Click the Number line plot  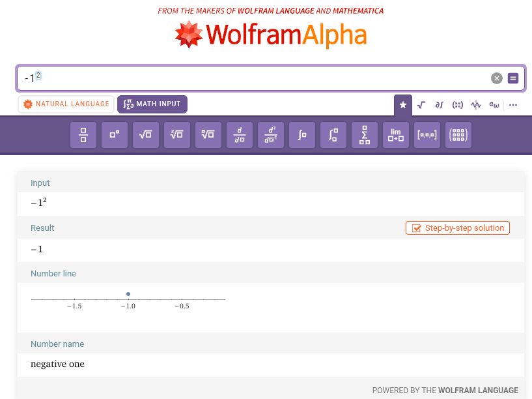click(128, 300)
